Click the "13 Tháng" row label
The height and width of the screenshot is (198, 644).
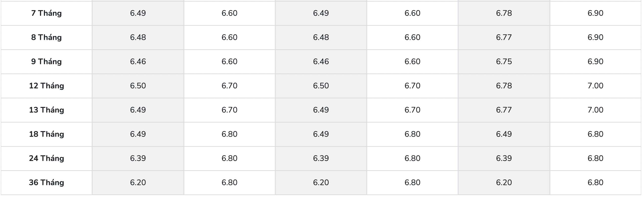pyautogui.click(x=46, y=110)
